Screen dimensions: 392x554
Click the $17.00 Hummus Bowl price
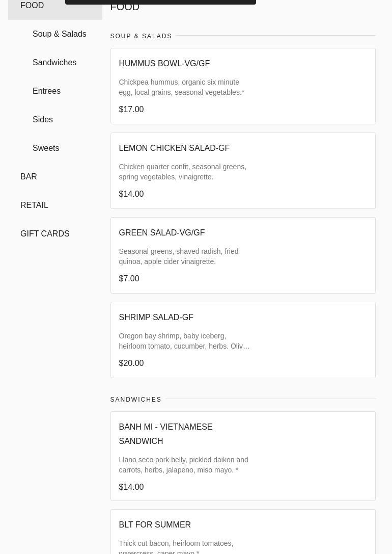[131, 110]
